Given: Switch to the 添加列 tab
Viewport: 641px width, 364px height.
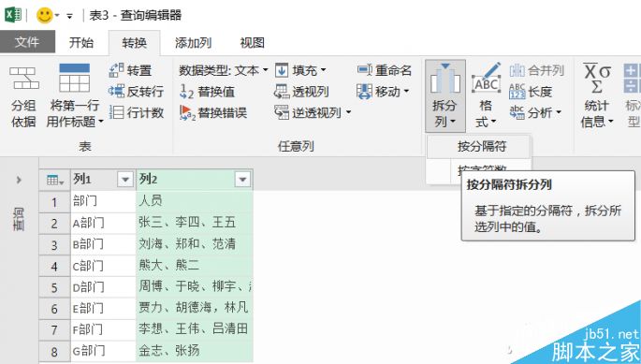Looking at the screenshot, I should (x=193, y=42).
